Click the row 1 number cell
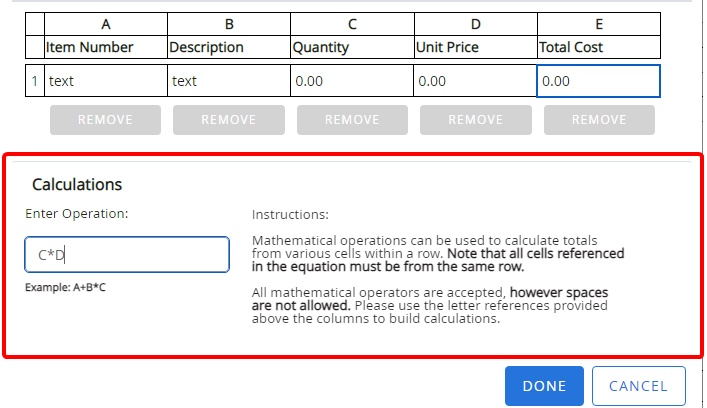 pyautogui.click(x=34, y=81)
